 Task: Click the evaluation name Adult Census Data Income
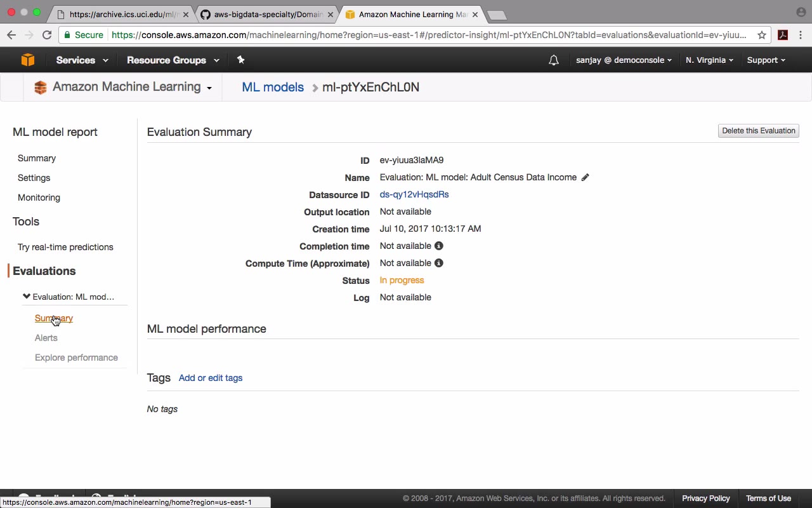coord(478,177)
